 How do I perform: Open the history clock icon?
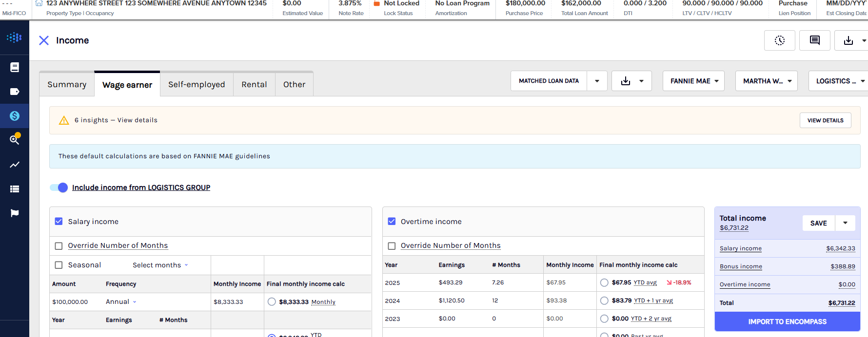coord(779,40)
